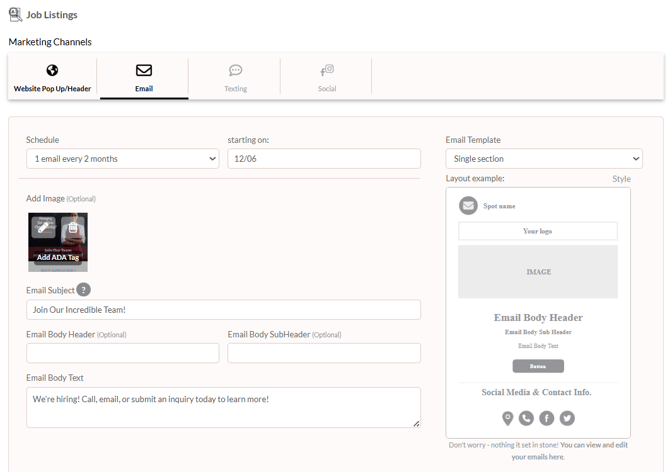Select the Email marketing channel tab
The width and height of the screenshot is (670, 472).
pos(143,77)
